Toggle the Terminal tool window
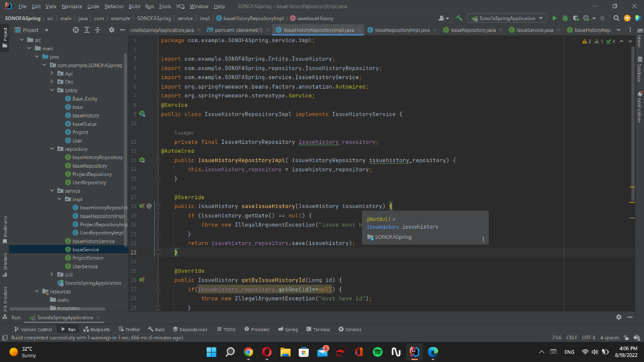The image size is (644, 362). coord(318,329)
